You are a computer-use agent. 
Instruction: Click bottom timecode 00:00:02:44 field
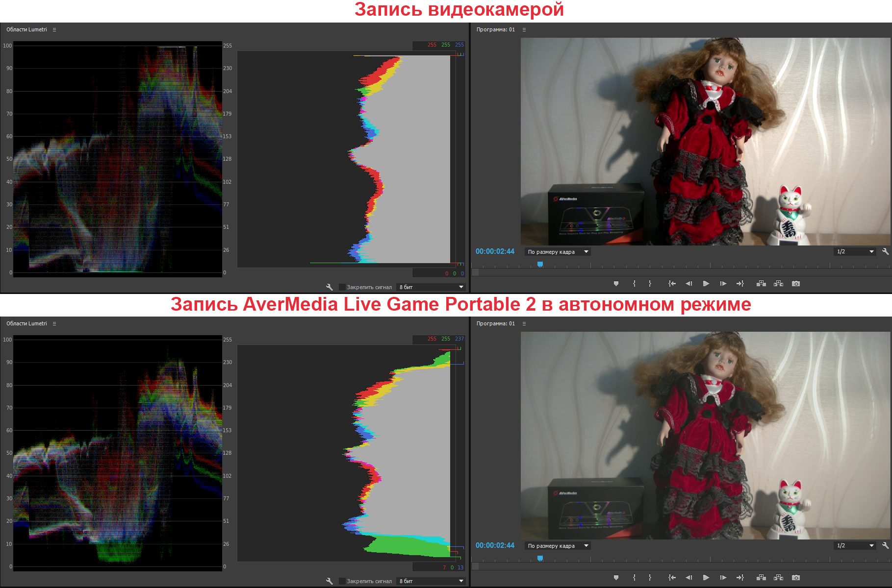495,545
